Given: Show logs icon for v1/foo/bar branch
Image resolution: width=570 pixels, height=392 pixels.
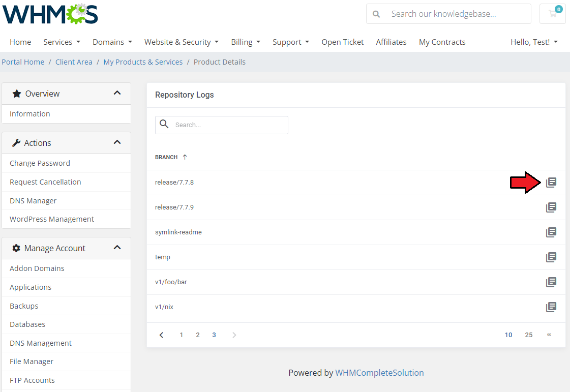Looking at the screenshot, I should (x=551, y=282).
